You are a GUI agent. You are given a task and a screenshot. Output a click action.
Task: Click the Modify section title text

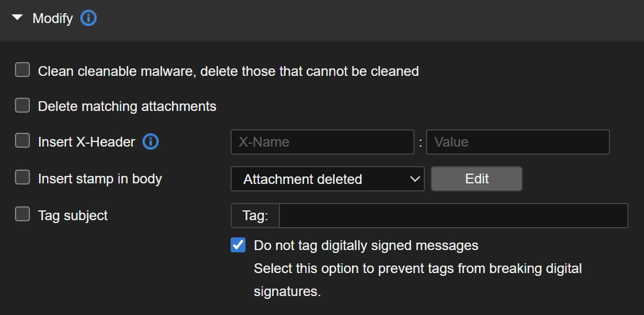(52, 18)
